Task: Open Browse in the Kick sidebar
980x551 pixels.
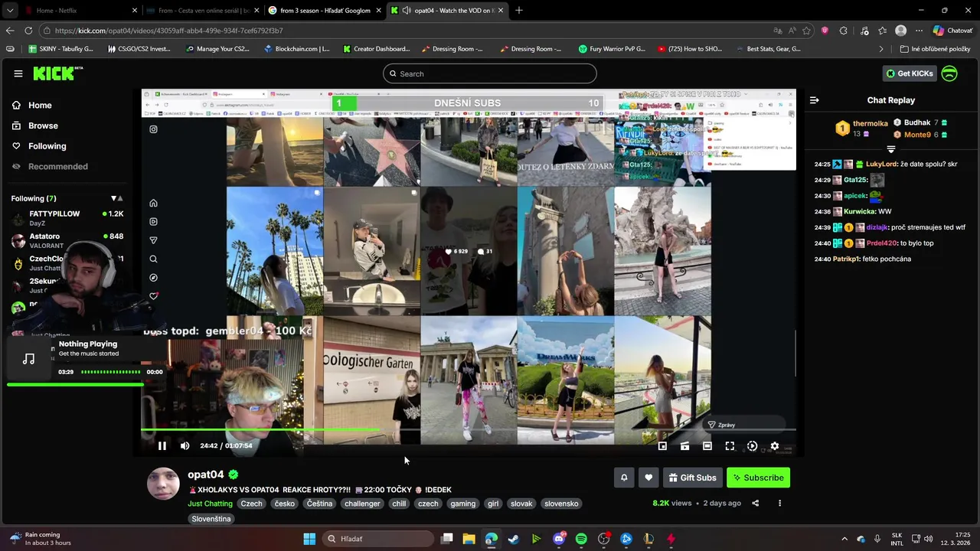Action: [x=43, y=126]
